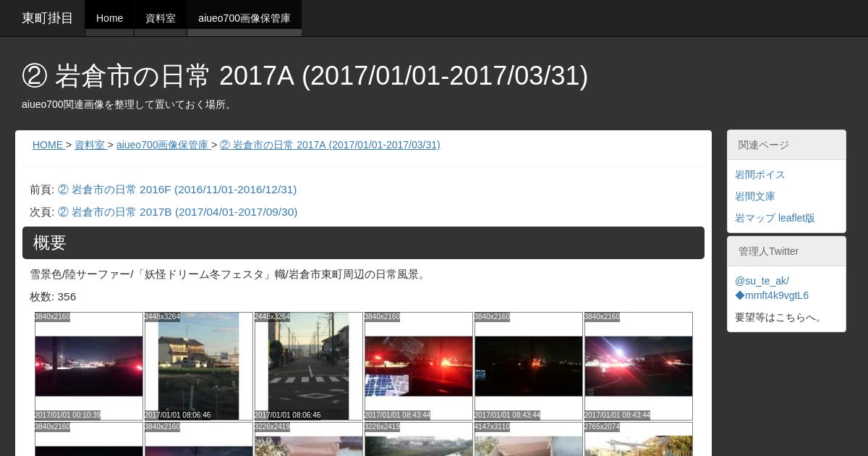The image size is (868, 456).
Task: Go to the Home nav item
Action: point(109,18)
